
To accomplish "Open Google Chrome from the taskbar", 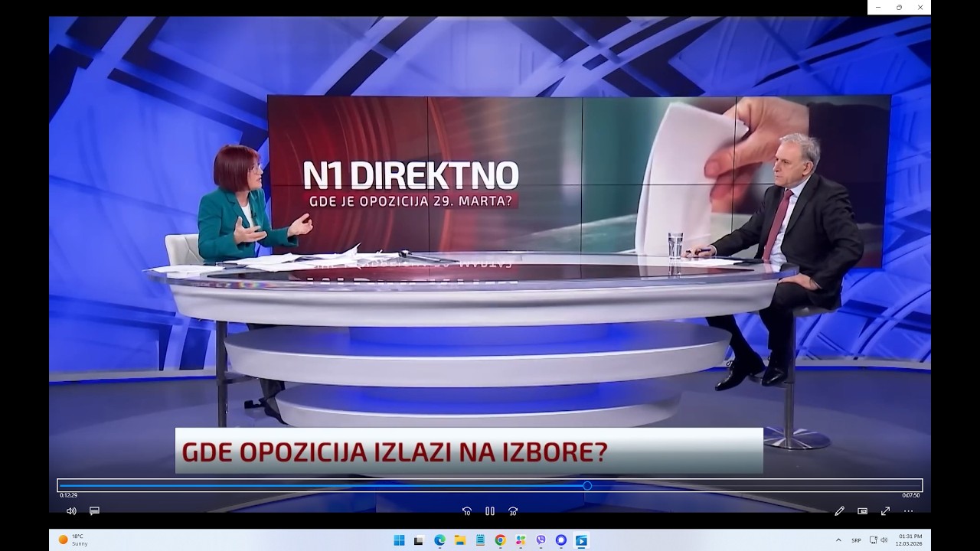I will pyautogui.click(x=500, y=540).
